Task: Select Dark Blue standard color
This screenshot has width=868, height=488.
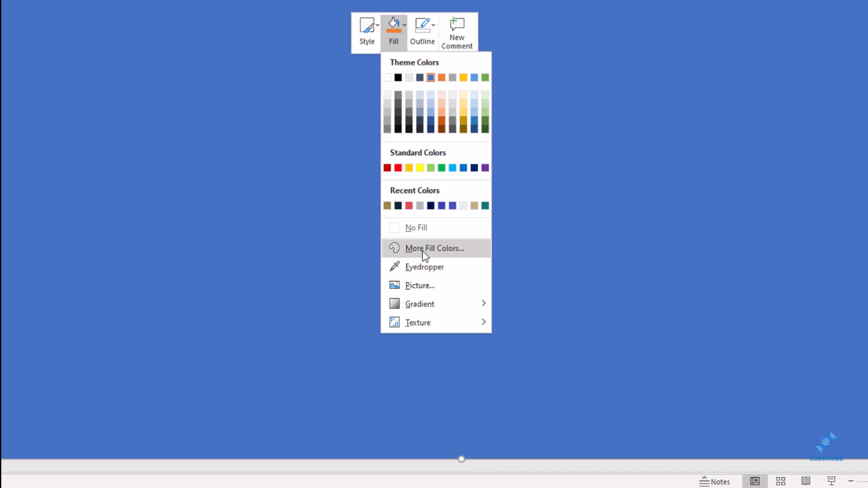Action: coord(474,168)
